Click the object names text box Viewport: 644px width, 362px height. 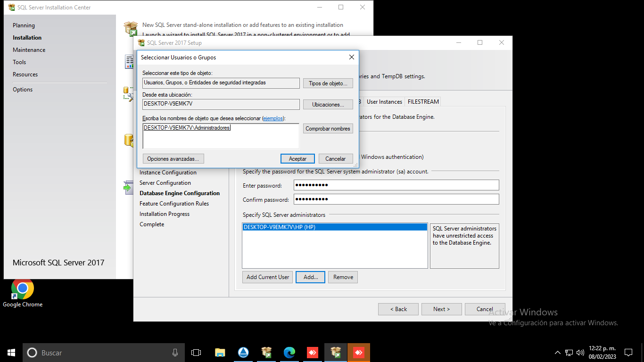(221, 136)
